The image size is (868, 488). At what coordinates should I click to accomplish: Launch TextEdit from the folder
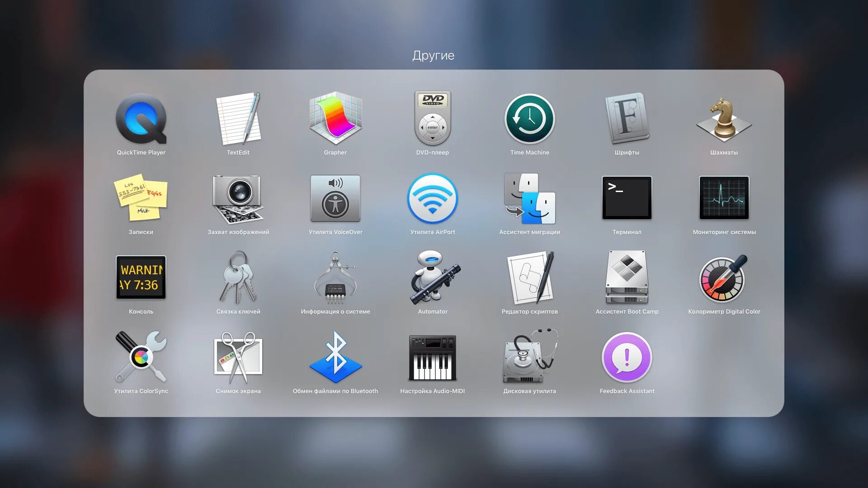coord(238,119)
